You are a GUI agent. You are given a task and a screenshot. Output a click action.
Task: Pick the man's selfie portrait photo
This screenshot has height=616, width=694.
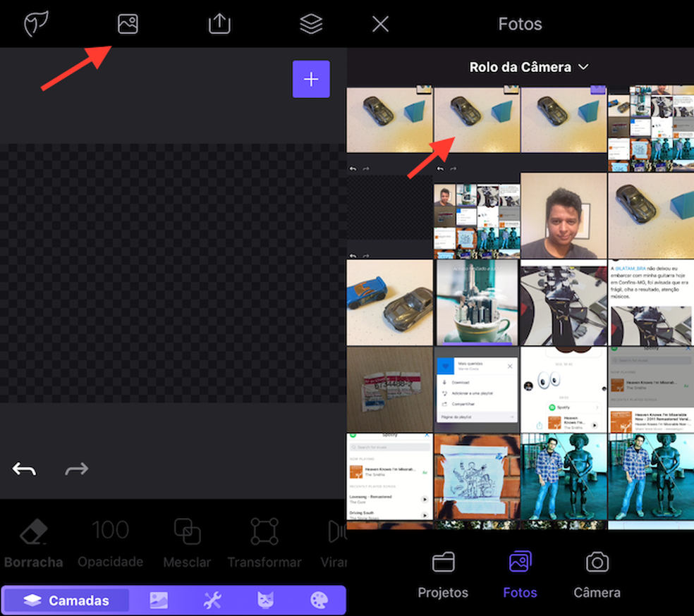[564, 216]
